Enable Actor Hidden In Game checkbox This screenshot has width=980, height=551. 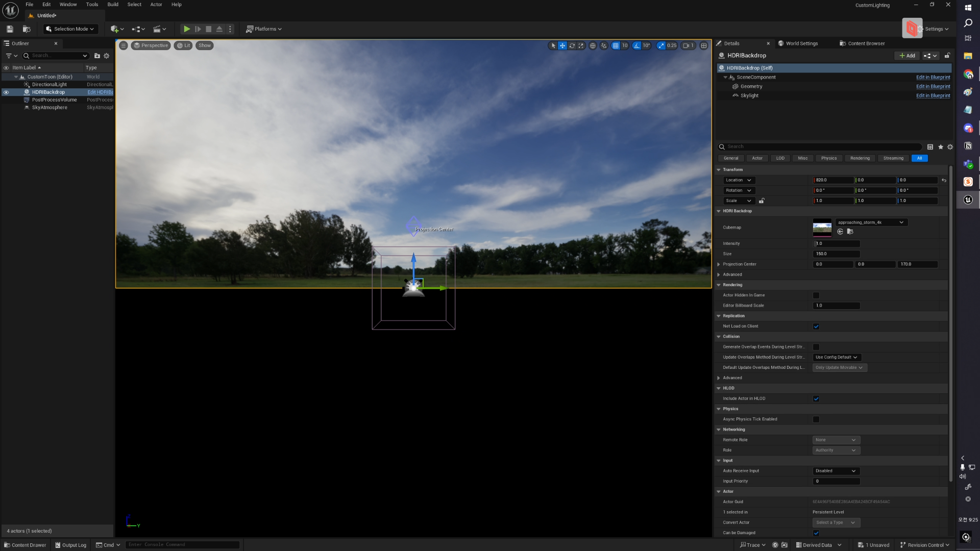(816, 295)
